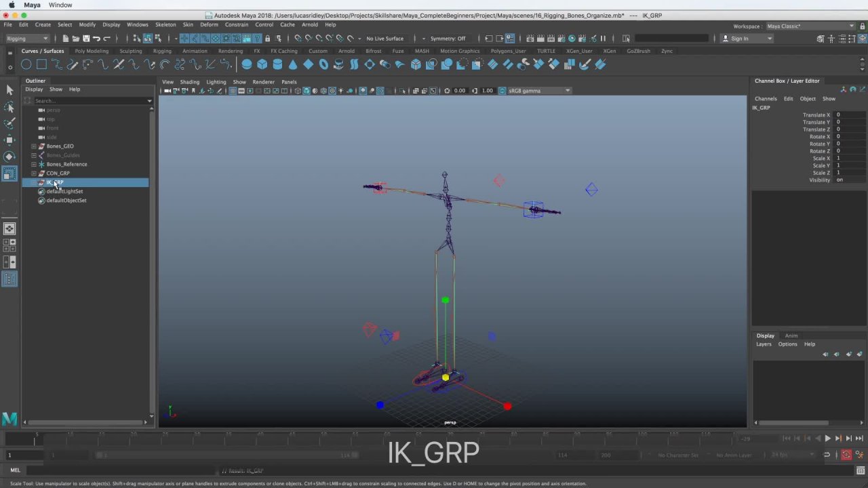868x488 pixels.
Task: Click the Save scene icon
Action: (86, 39)
